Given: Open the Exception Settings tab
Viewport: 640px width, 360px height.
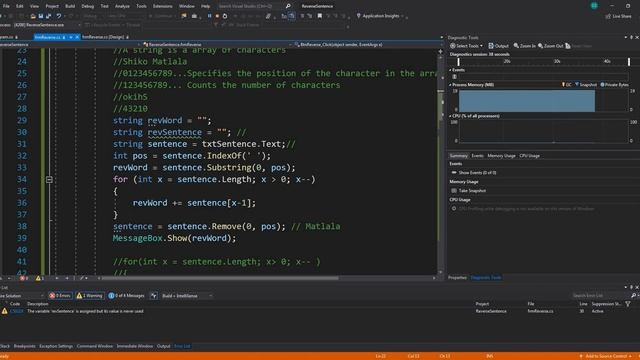Looking at the screenshot, I should 56,347.
